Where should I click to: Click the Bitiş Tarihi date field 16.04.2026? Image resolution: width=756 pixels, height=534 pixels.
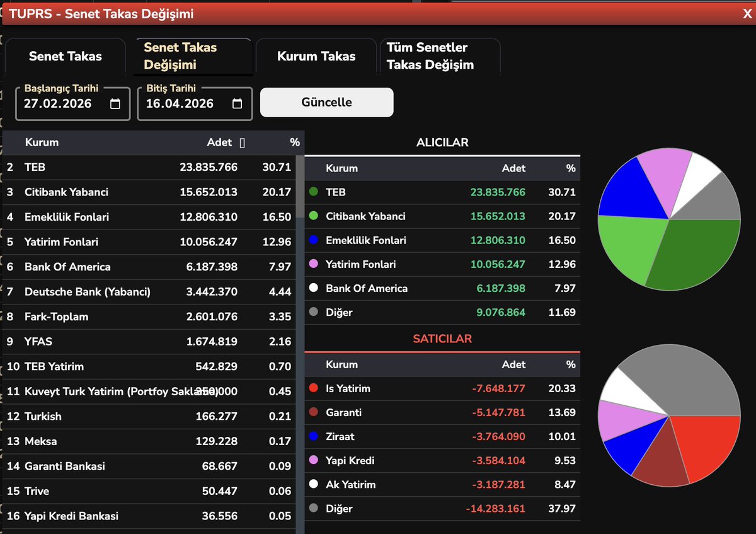[x=195, y=104]
